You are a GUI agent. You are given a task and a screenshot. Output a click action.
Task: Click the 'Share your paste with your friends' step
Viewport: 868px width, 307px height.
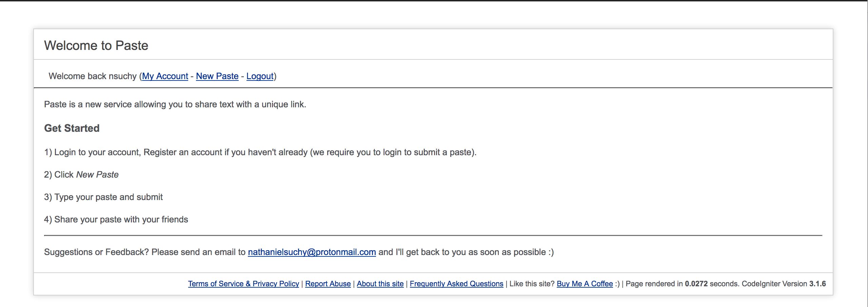121,219
